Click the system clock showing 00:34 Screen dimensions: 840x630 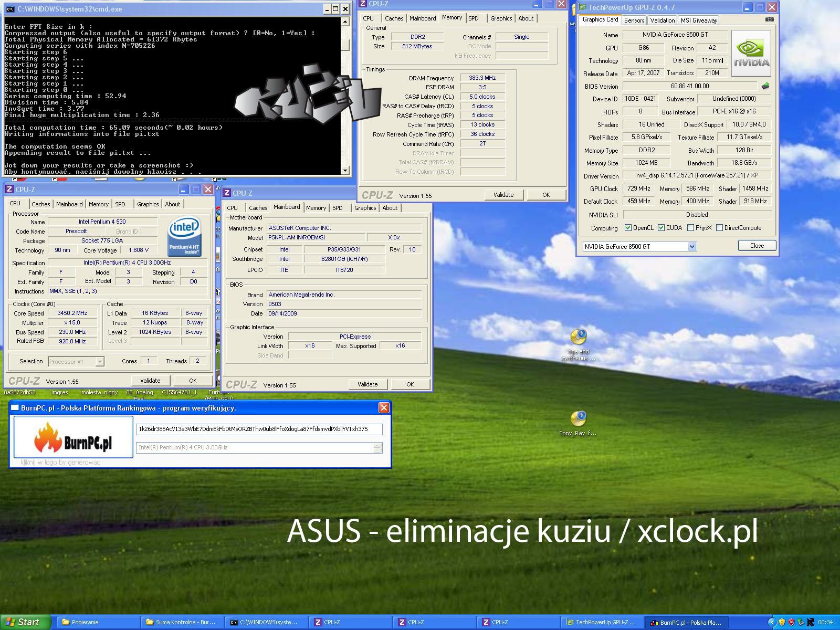pos(825,622)
